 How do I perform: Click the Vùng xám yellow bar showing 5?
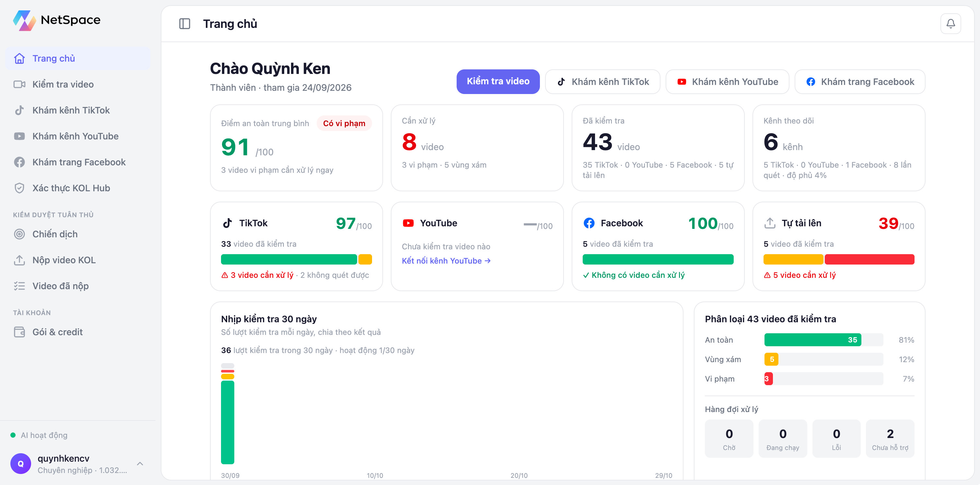pyautogui.click(x=771, y=359)
